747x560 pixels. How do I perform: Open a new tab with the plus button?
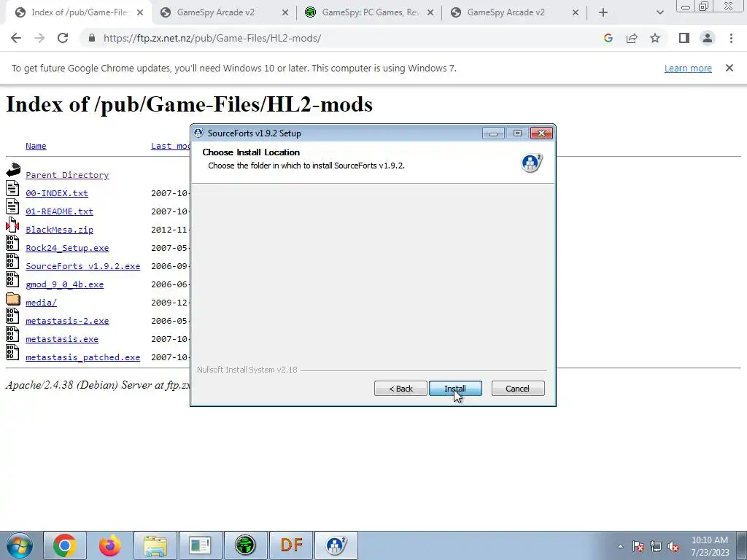(x=603, y=13)
